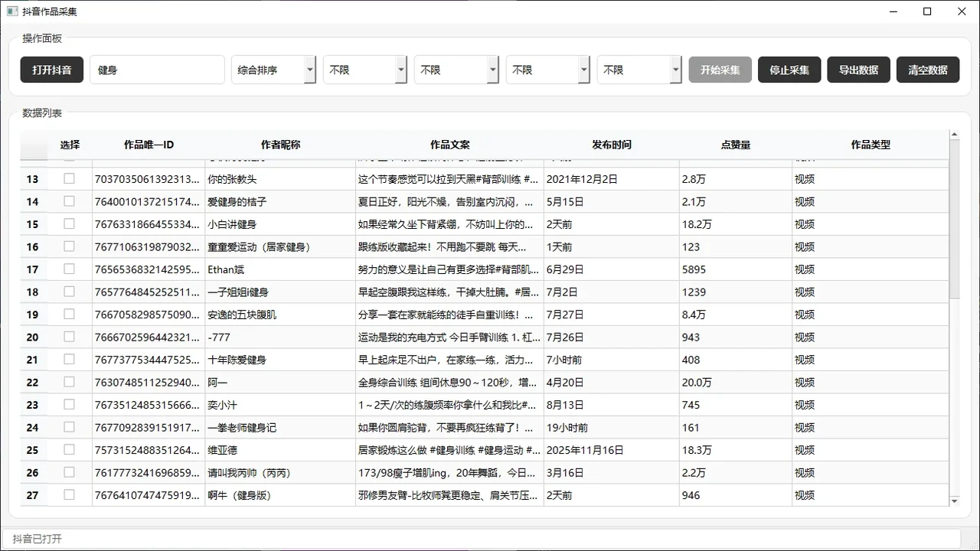Click the table scrollbar's up arrow
The image size is (980, 551).
(x=954, y=135)
